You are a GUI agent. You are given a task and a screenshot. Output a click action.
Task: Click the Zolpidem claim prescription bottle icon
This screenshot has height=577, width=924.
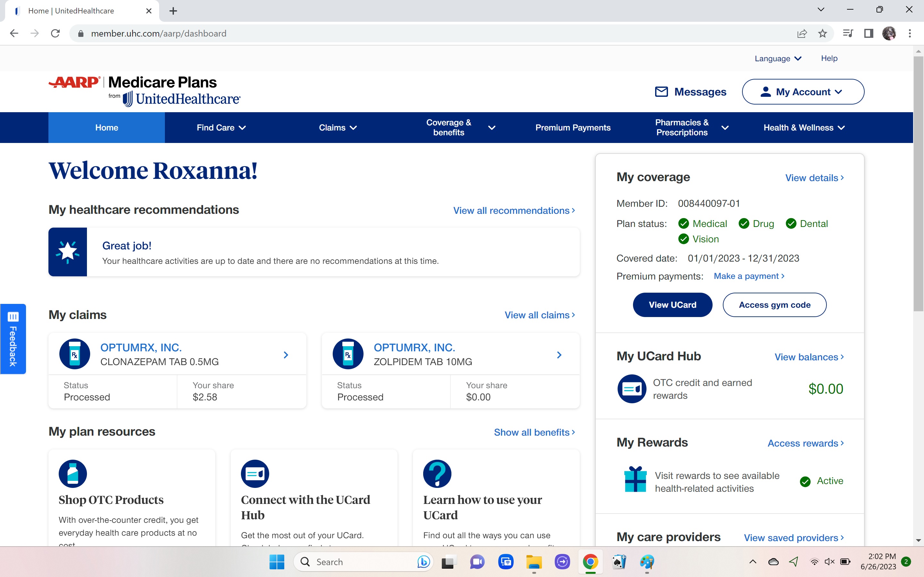[x=348, y=354]
